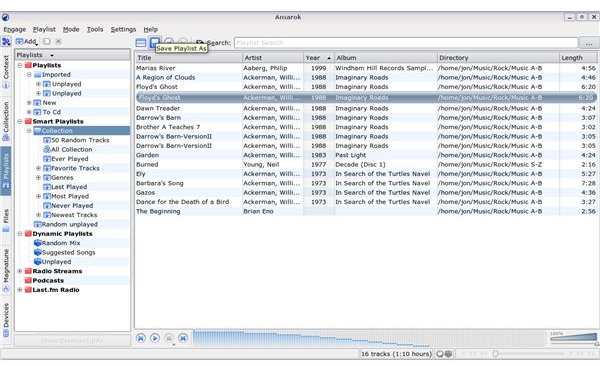Adjust the volume slider at 100%
The height and width of the screenshot is (366, 600).
pos(573,338)
